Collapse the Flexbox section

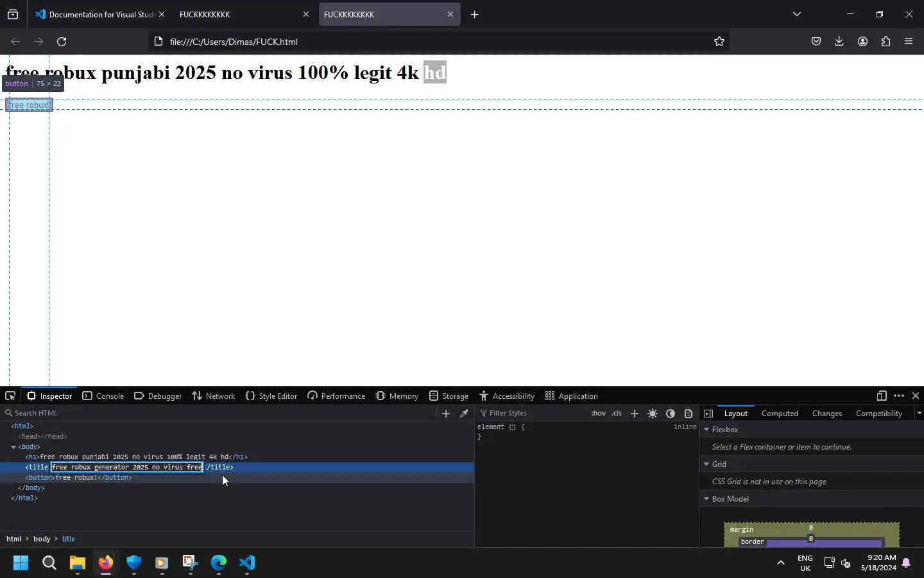click(x=706, y=430)
